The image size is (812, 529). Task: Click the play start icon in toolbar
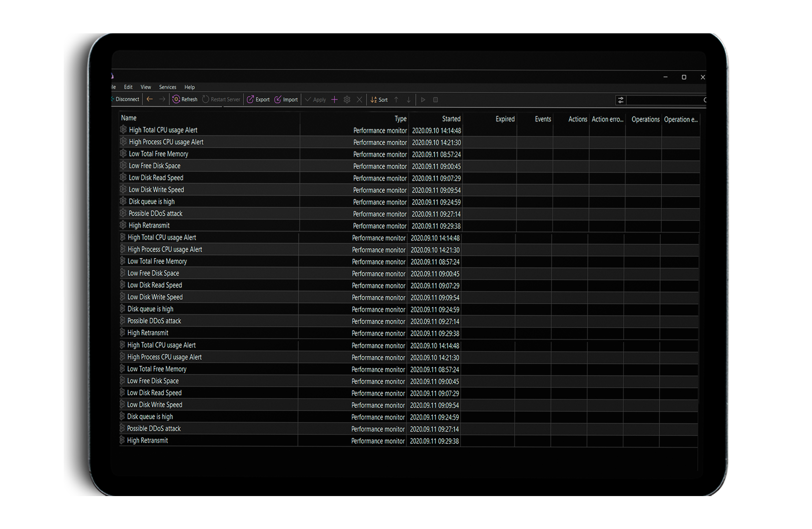pyautogui.click(x=423, y=100)
